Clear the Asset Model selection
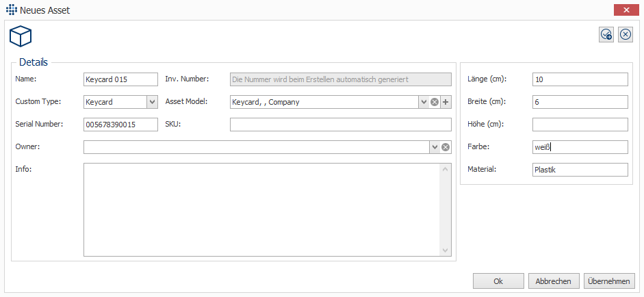Viewport: 644px width, 297px height. click(434, 102)
